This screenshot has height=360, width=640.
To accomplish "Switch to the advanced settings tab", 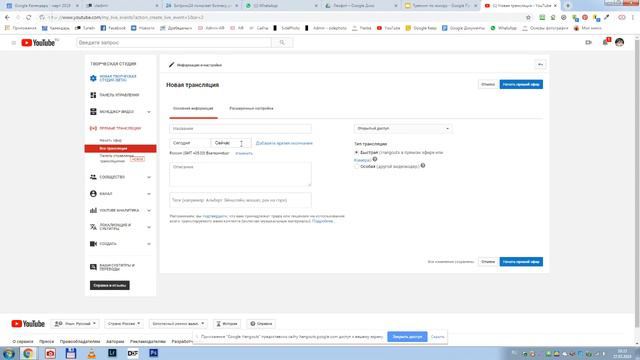I will 251,109.
